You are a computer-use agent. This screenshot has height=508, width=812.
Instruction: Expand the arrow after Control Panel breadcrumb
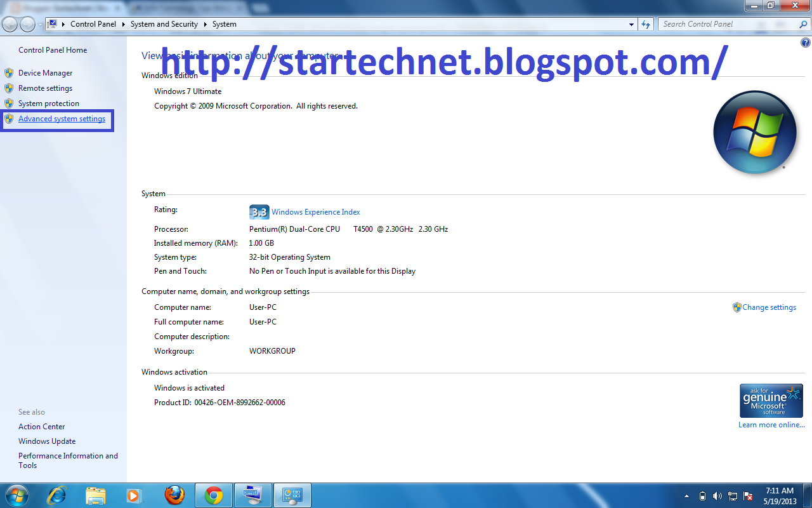click(x=123, y=24)
